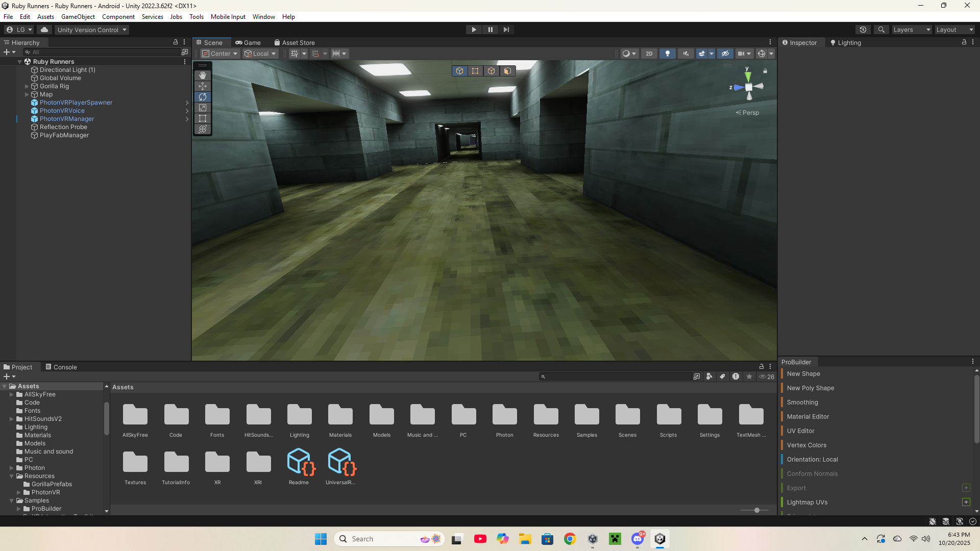The image size is (980, 551).
Task: Select the Rect transform tool
Action: click(203, 118)
